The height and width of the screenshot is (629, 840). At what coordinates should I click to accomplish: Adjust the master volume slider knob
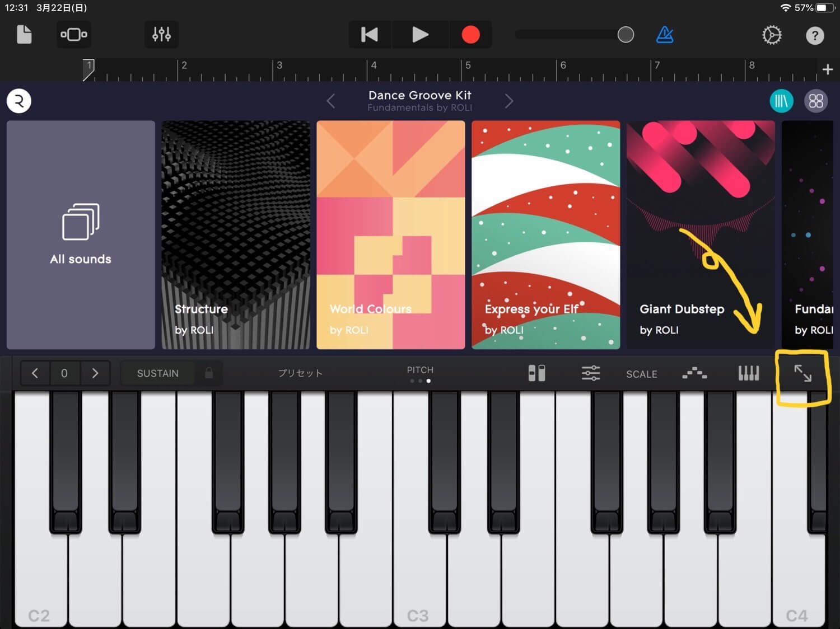pyautogui.click(x=626, y=35)
